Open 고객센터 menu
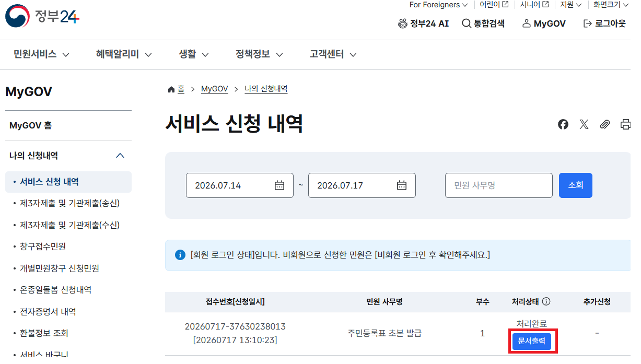Image resolution: width=641 pixels, height=364 pixels. (x=333, y=54)
